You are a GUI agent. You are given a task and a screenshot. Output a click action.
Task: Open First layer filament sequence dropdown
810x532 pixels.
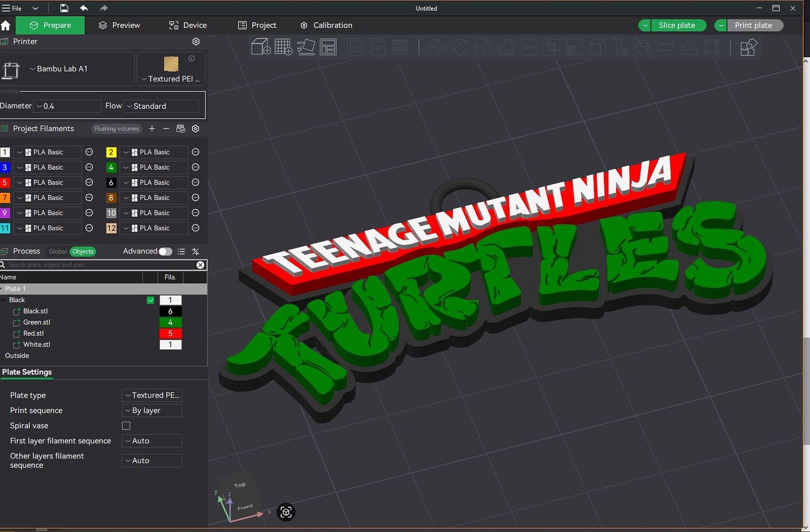(152, 441)
